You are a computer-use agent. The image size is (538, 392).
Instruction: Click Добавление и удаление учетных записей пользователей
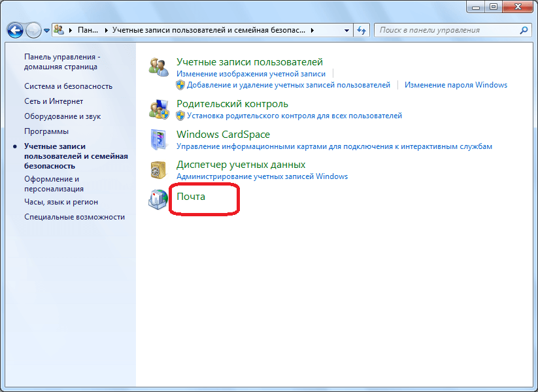pyautogui.click(x=288, y=85)
